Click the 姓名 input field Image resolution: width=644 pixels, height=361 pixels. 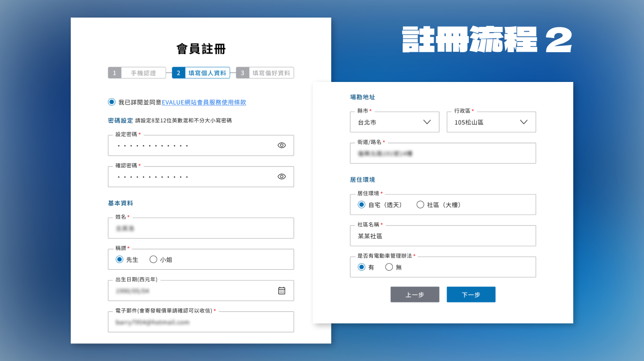(201, 228)
